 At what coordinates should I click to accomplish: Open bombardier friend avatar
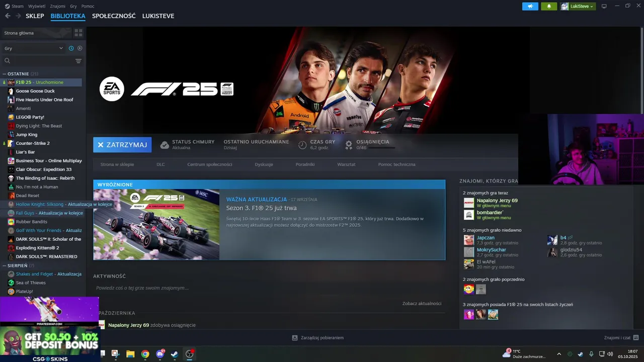tap(469, 215)
